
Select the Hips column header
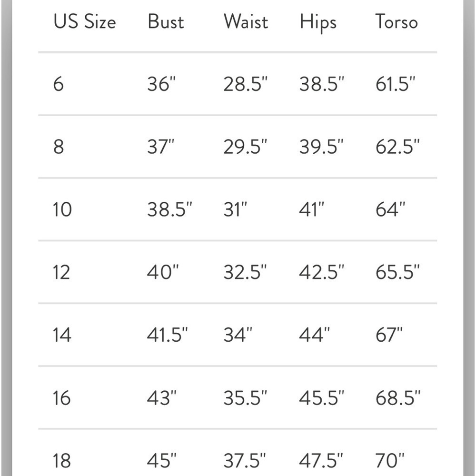coord(318,23)
